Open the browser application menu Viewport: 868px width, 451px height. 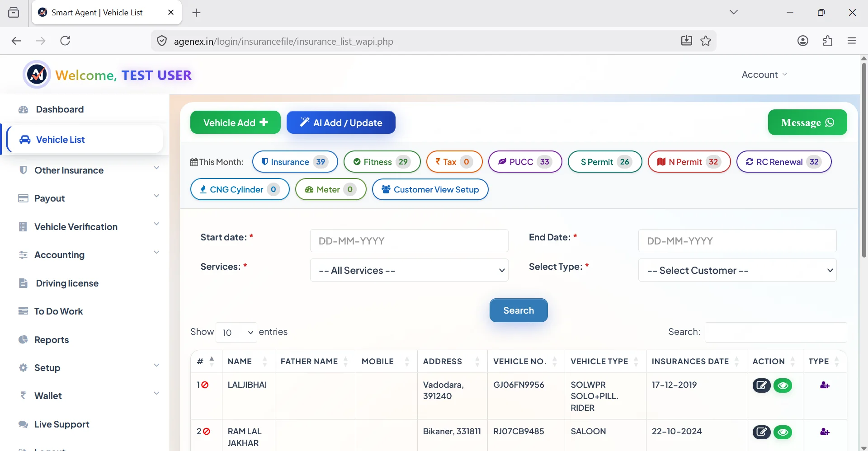pyautogui.click(x=852, y=41)
